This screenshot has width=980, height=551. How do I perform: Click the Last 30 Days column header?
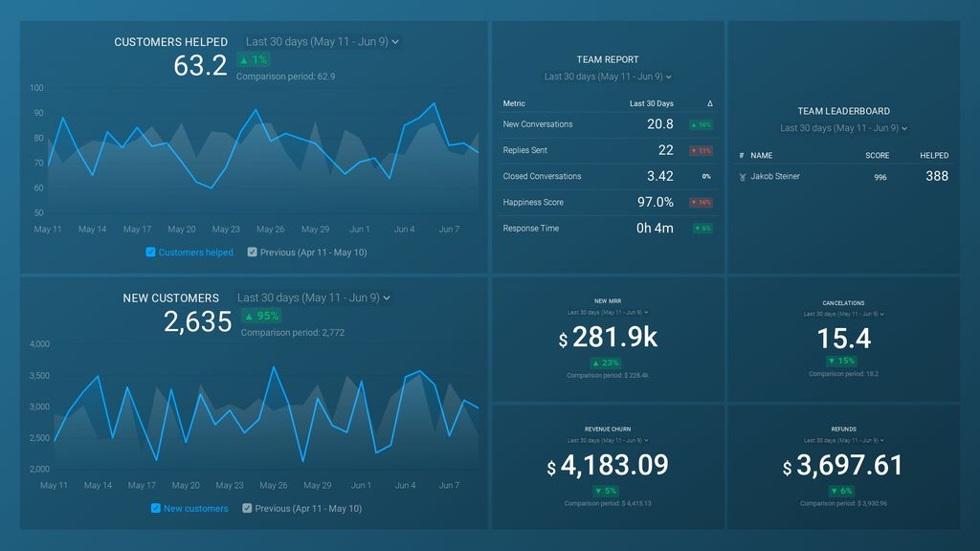651,103
